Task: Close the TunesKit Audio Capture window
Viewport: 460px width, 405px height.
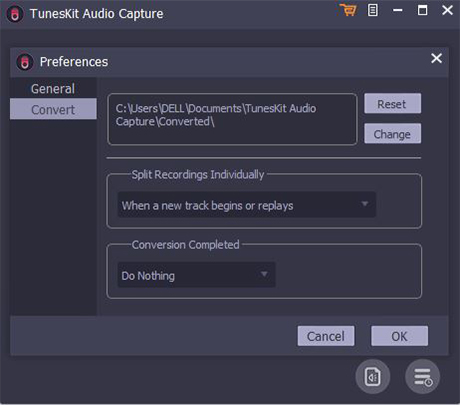Action: (447, 10)
